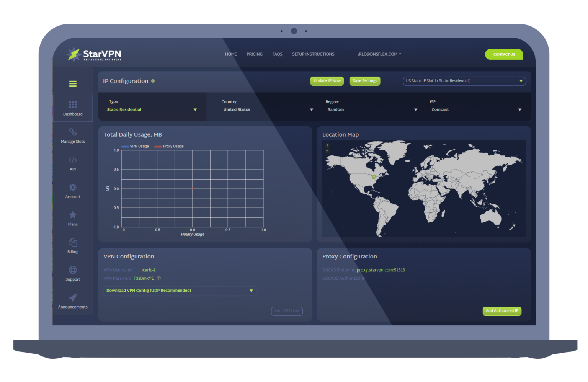Switch to the Pricing menu item
Image resolution: width=588 pixels, height=382 pixels.
click(254, 54)
